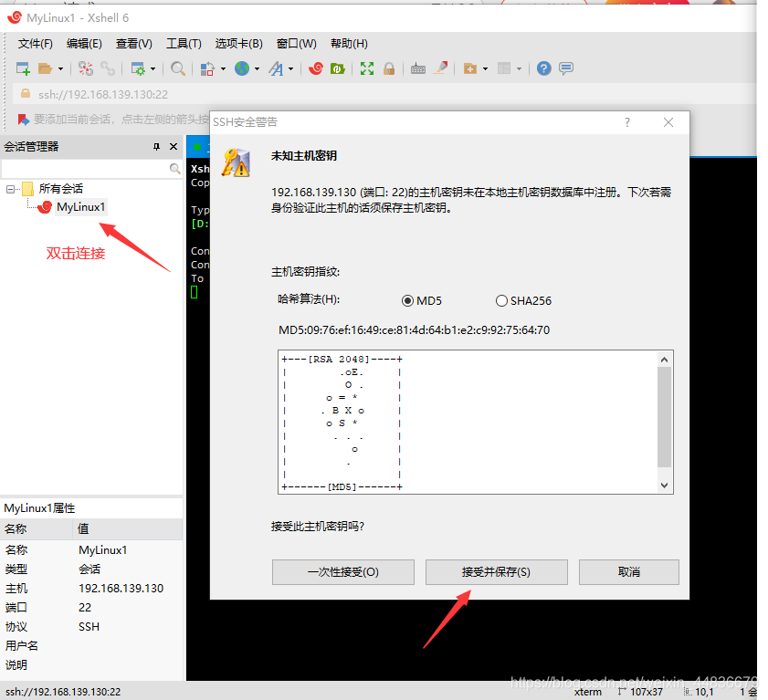Screen dimensions: 768x700
Task: Open dropdown arrow next to Font icon
Action: coord(291,69)
